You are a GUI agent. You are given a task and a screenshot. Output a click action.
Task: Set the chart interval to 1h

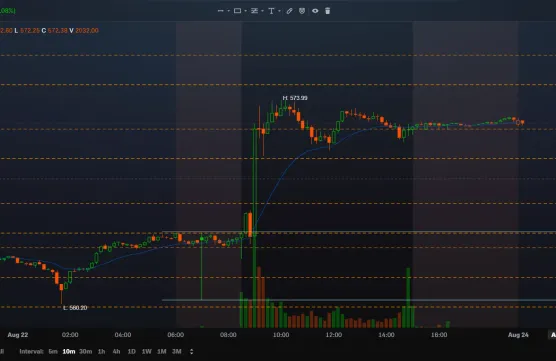click(101, 351)
